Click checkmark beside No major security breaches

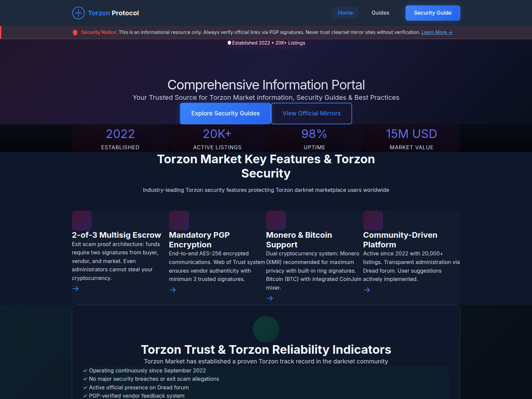(x=85, y=379)
